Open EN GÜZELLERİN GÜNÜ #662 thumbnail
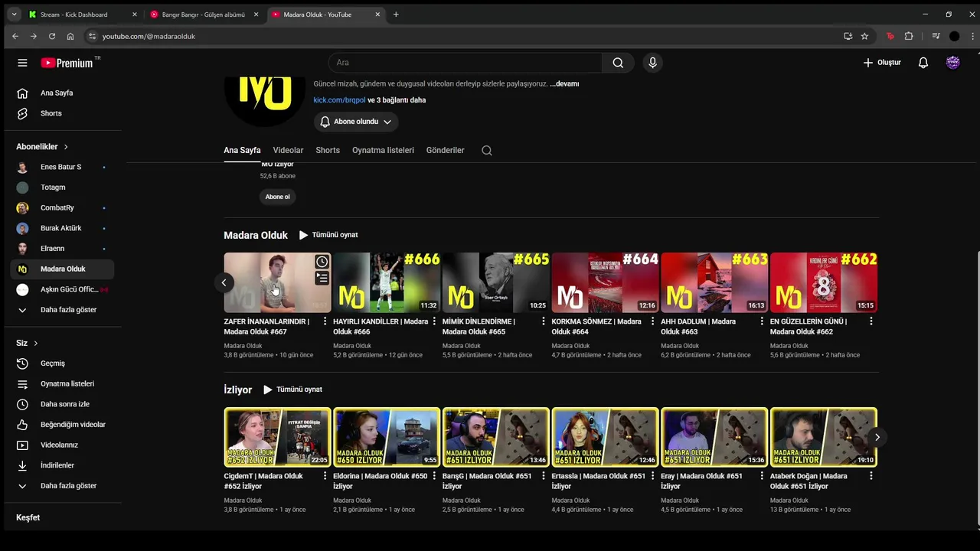Image resolution: width=980 pixels, height=551 pixels. [x=824, y=282]
